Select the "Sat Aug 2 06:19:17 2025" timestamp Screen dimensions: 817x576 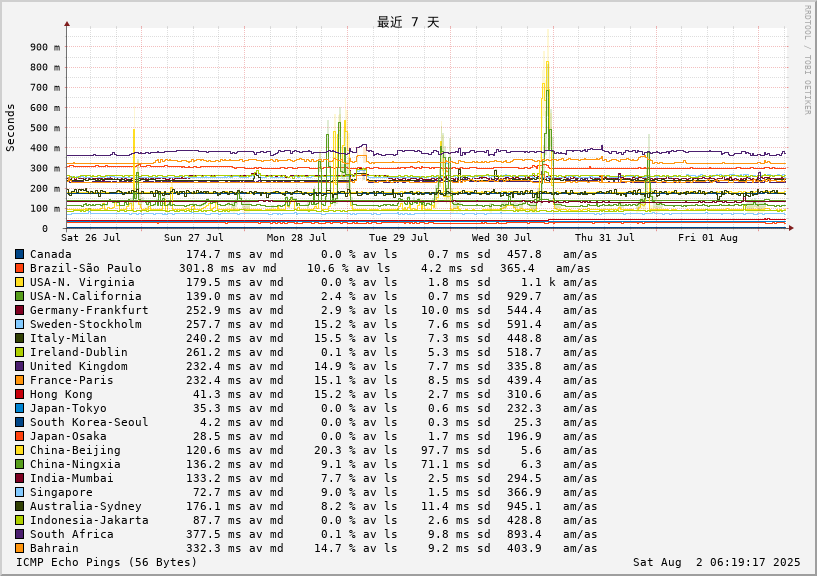[716, 562]
